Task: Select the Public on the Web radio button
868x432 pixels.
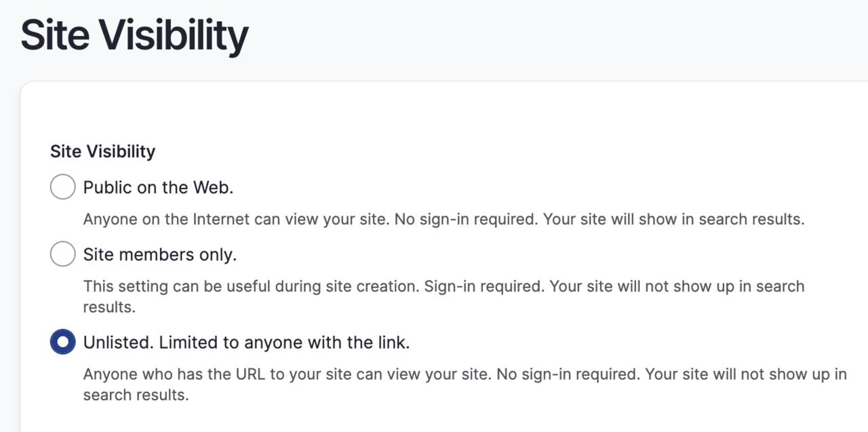Action: pos(62,186)
